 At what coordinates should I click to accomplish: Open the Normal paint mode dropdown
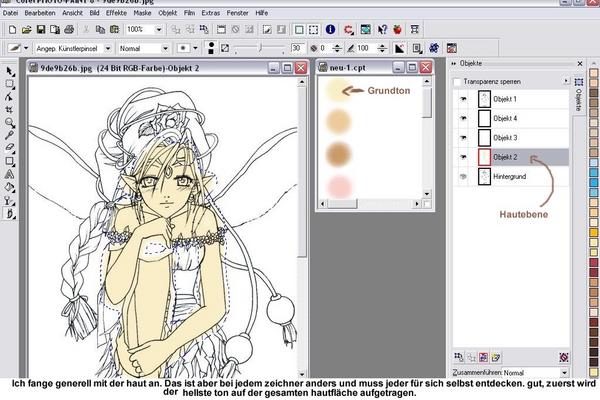(x=165, y=49)
